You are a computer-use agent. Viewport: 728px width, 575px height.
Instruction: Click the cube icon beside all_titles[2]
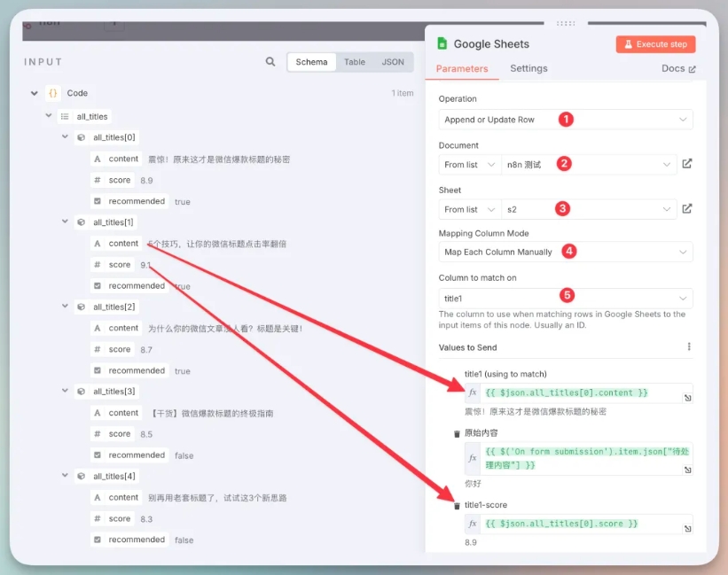(82, 307)
